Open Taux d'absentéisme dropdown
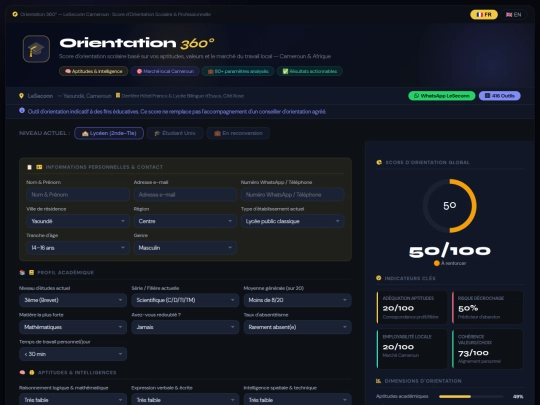This screenshot has height=405, width=540. click(x=298, y=327)
